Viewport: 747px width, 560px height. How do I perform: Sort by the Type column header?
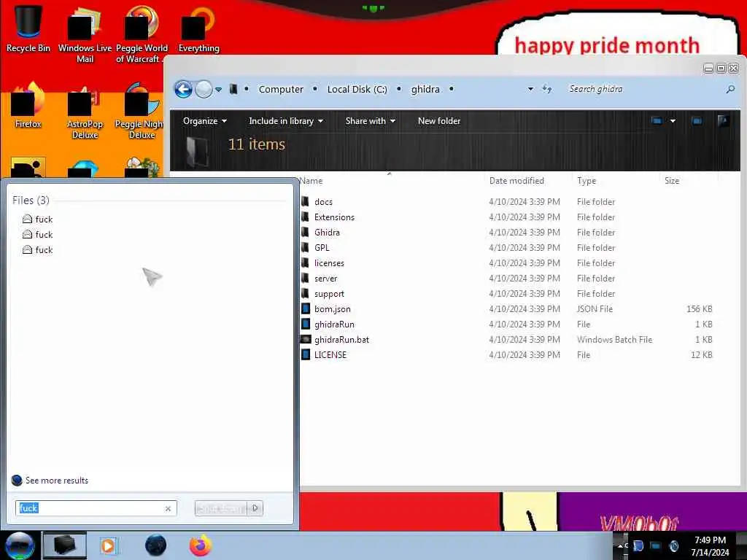pos(586,181)
